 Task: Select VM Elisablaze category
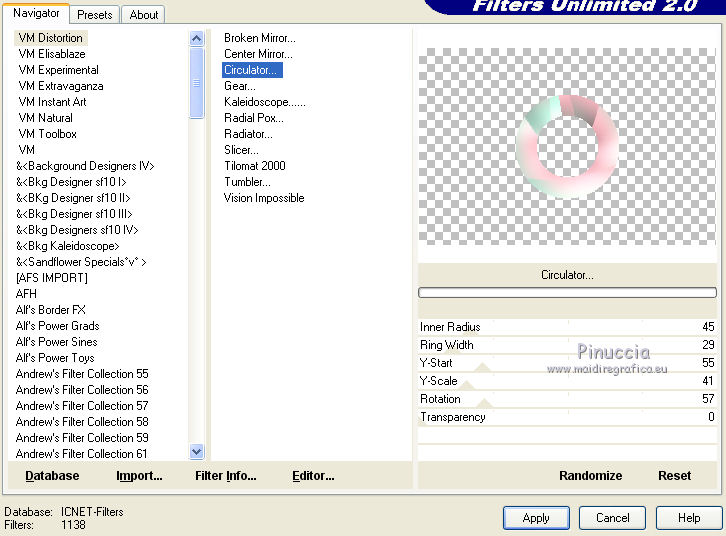(x=52, y=54)
